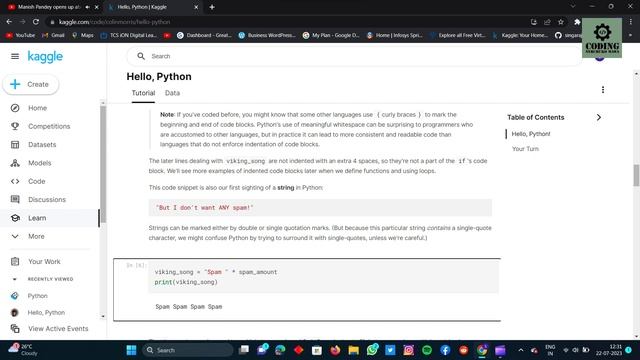Click the sidebar scrollbar thumb

[x=103, y=164]
